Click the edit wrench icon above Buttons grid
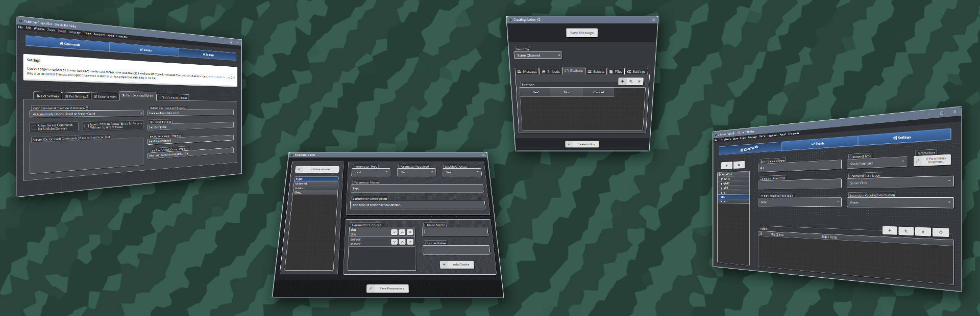 coord(631,81)
